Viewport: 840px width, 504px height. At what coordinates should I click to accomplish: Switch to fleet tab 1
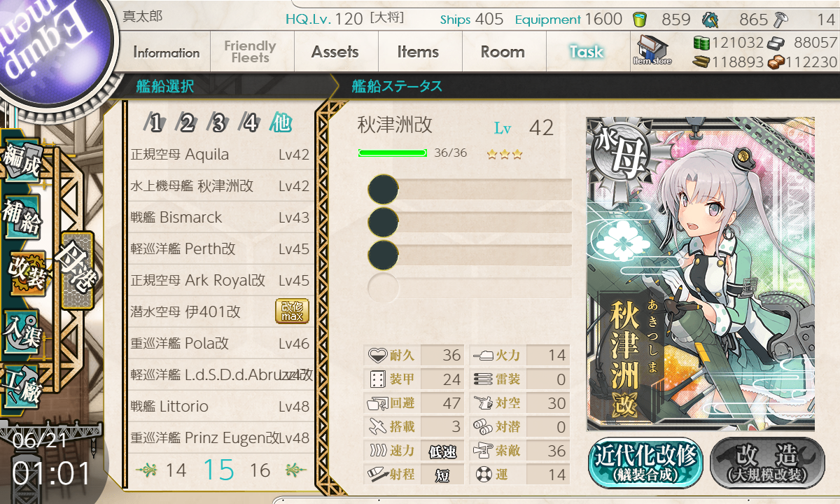155,124
